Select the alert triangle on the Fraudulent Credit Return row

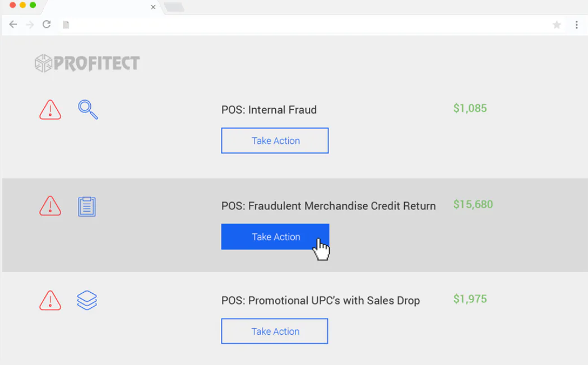tap(50, 206)
